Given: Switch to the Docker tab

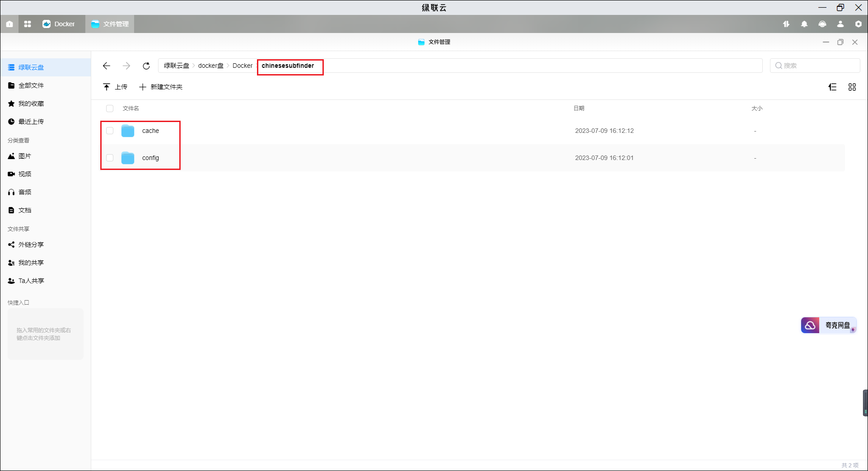Looking at the screenshot, I should 59,24.
